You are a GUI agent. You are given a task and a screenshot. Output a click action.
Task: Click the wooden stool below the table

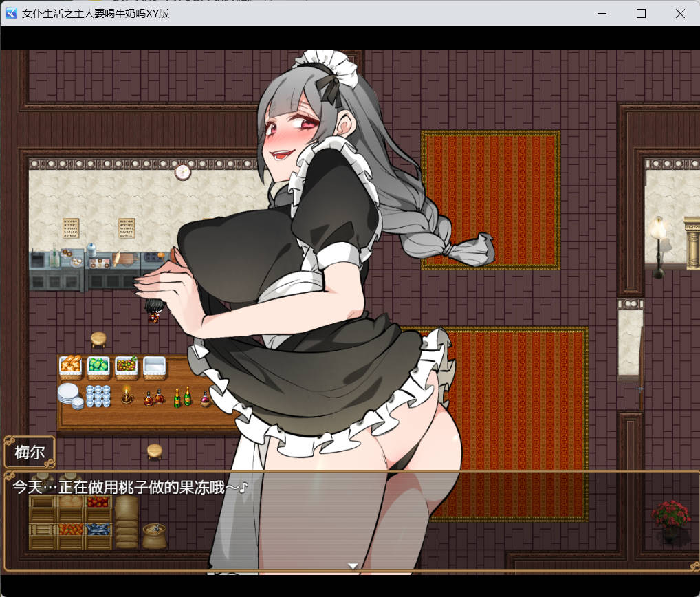point(155,451)
